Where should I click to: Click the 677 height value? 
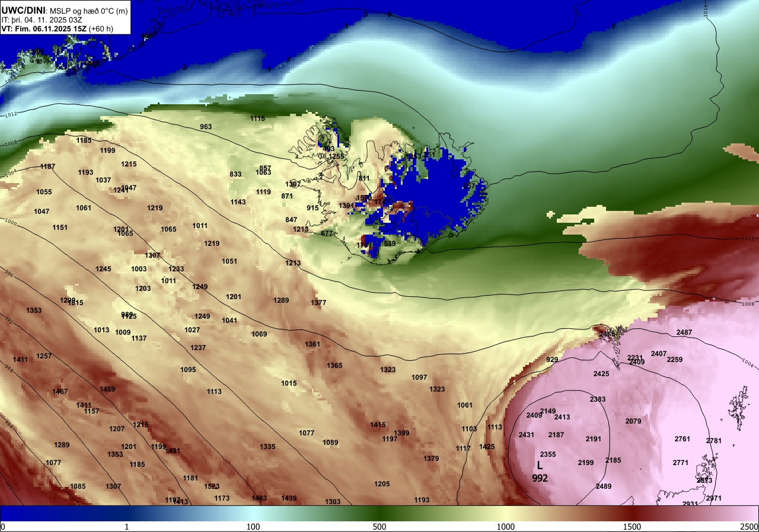tap(327, 233)
